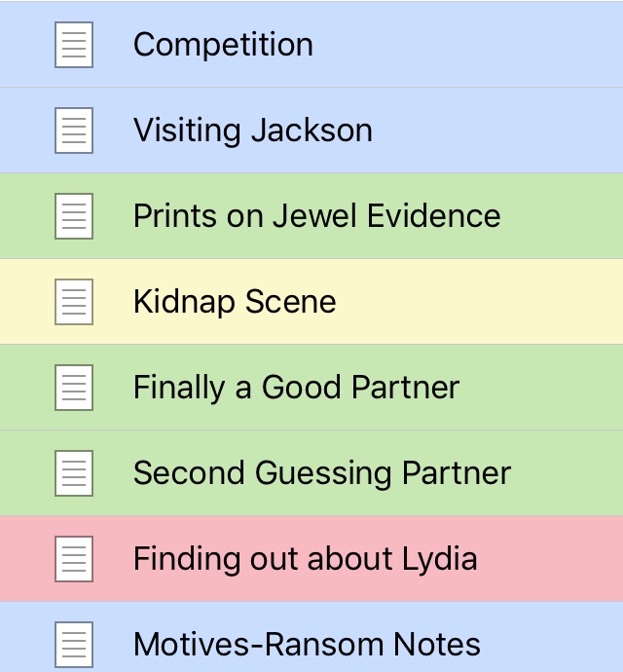Choose the Finally a Good Partner title

pos(296,388)
